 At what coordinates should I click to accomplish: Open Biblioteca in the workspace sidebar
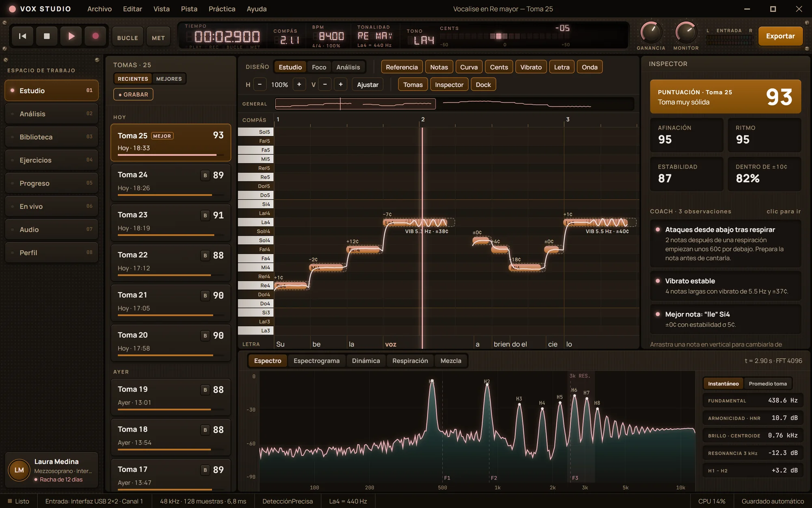[52, 137]
